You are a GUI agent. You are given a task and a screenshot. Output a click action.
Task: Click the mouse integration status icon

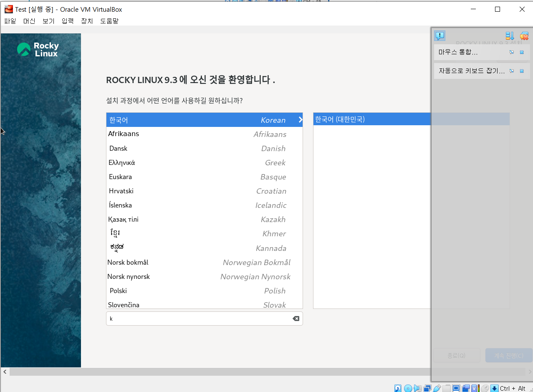tap(485, 388)
